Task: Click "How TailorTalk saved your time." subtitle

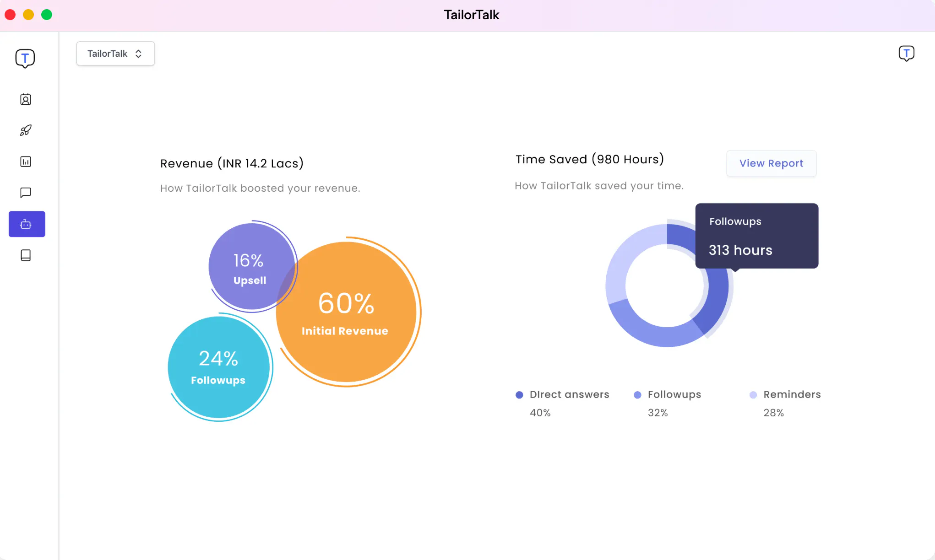Action: pos(599,186)
